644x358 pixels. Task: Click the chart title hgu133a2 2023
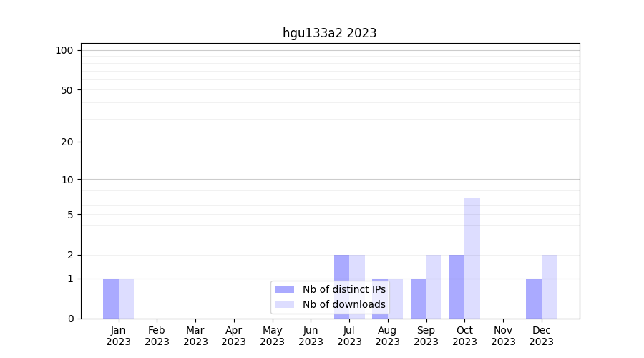(329, 33)
